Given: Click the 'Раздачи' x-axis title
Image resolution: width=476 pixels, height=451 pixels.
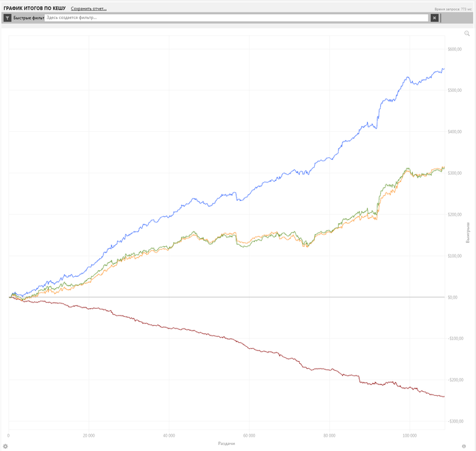Looking at the screenshot, I should coord(226,444).
